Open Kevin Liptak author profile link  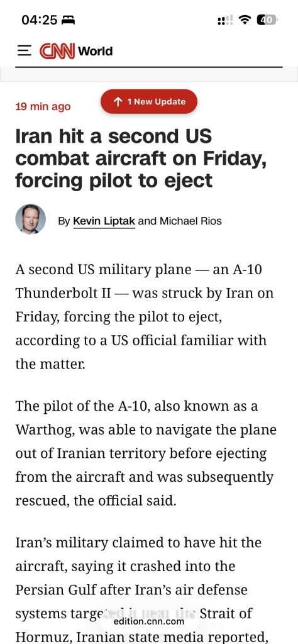coord(104,221)
